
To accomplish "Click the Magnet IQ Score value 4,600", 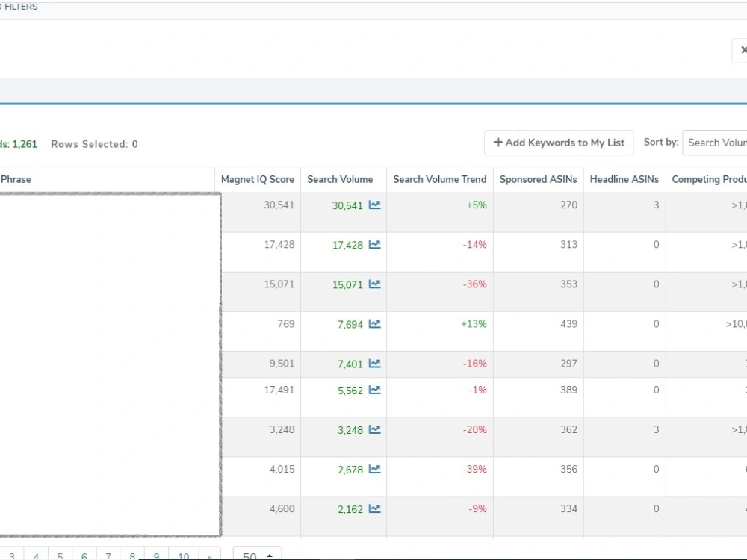I will tap(282, 508).
